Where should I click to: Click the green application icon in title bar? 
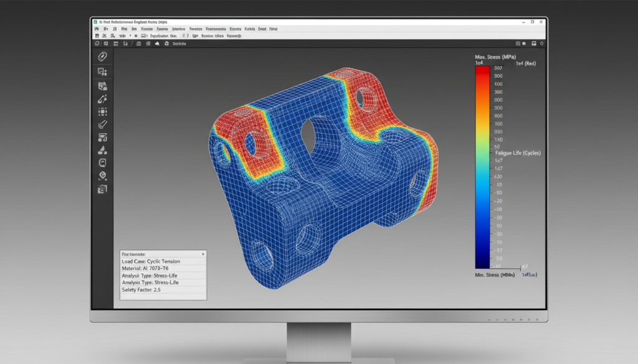95,22
